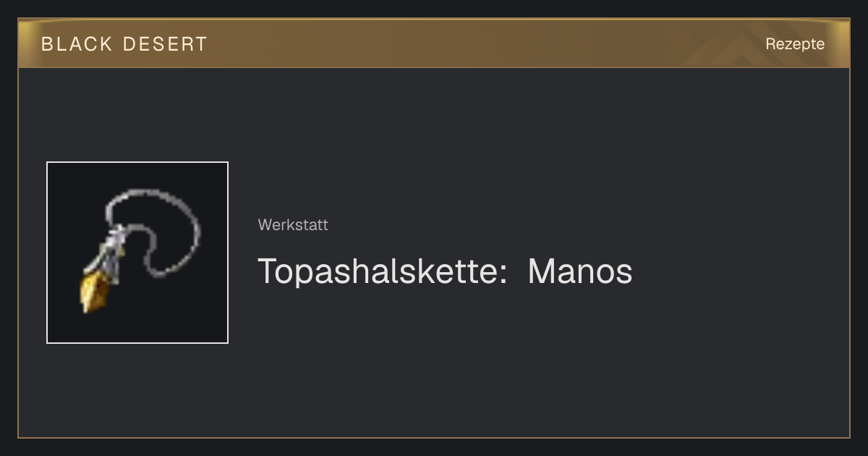Viewport: 868px width, 456px height.
Task: Click the gold border edge of card
Action: (x=434, y=437)
